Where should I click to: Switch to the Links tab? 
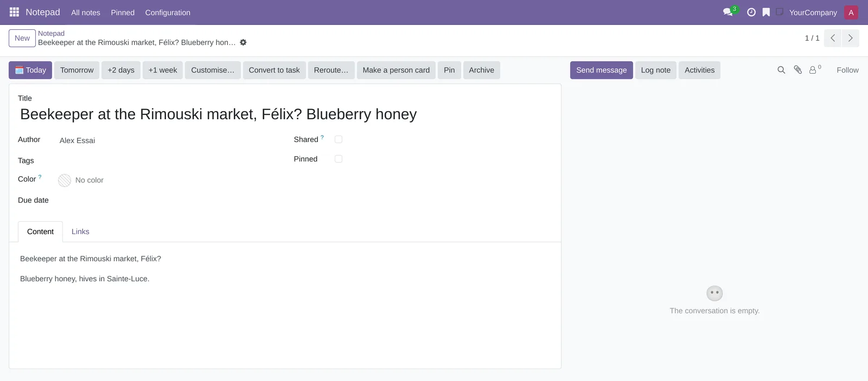tap(80, 231)
